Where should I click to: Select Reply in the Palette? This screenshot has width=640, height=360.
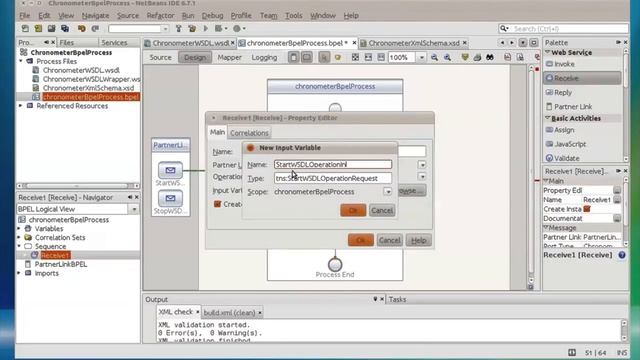[x=559, y=93]
